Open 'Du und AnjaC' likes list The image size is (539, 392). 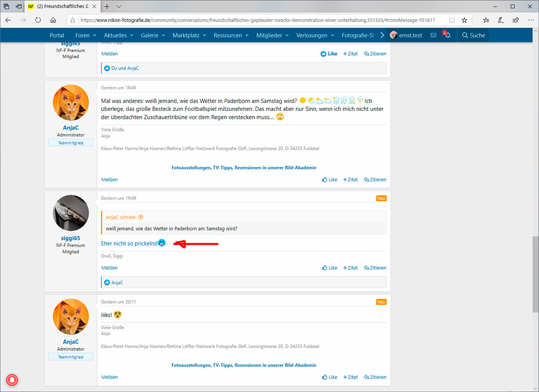point(125,68)
